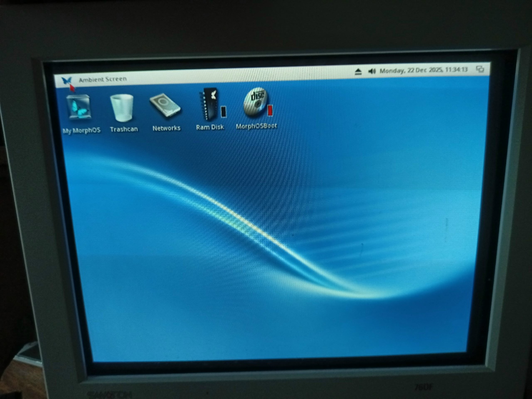Click the MorphOS butterfly logo in title bar
This screenshot has width=532, height=399.
tap(66, 81)
